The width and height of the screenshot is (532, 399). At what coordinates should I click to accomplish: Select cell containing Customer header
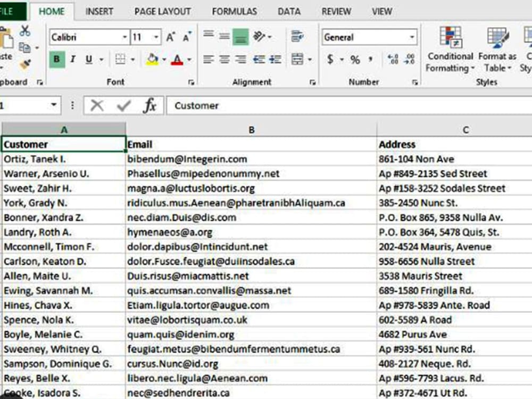click(64, 144)
